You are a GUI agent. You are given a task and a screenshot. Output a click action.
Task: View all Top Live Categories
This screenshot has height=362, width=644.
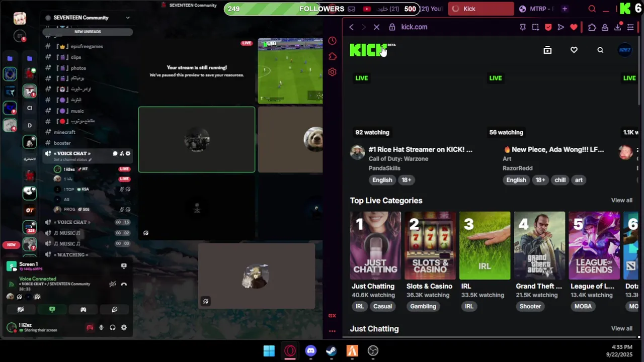click(x=622, y=200)
